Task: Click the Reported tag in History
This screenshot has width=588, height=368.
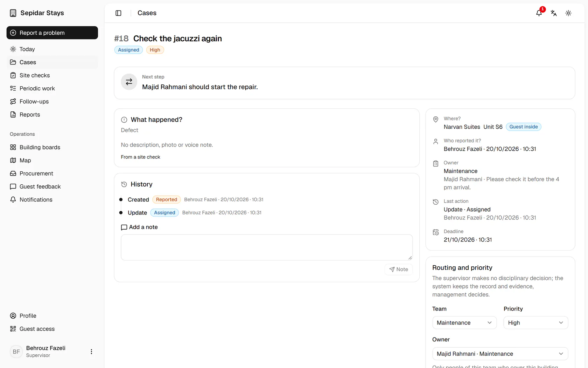Action: 167,199
